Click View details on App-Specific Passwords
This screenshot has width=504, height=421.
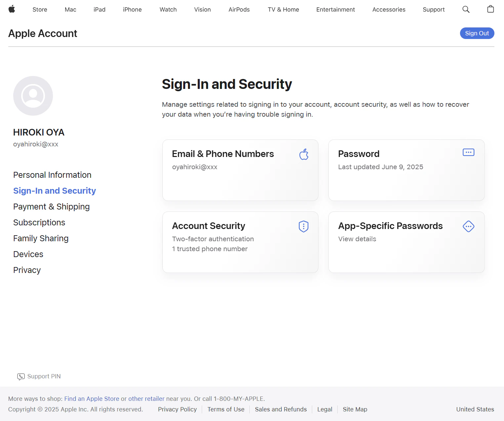click(x=357, y=239)
